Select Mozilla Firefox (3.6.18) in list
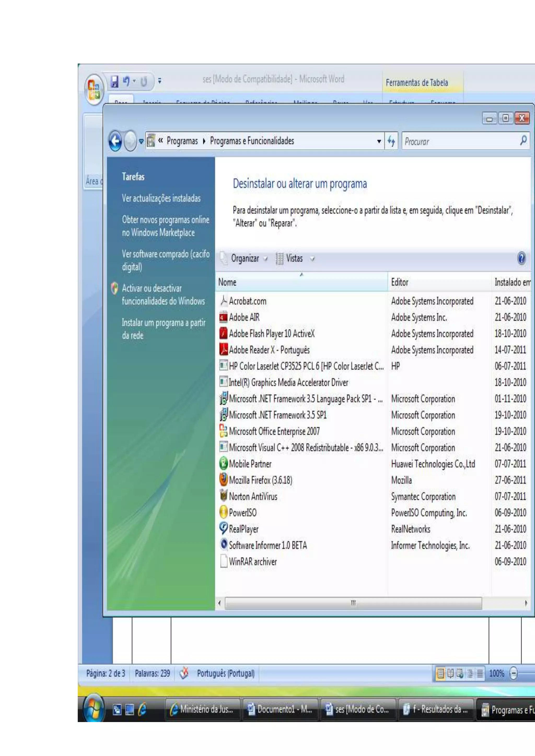Image resolution: width=535 pixels, height=756 pixels. pos(260,480)
